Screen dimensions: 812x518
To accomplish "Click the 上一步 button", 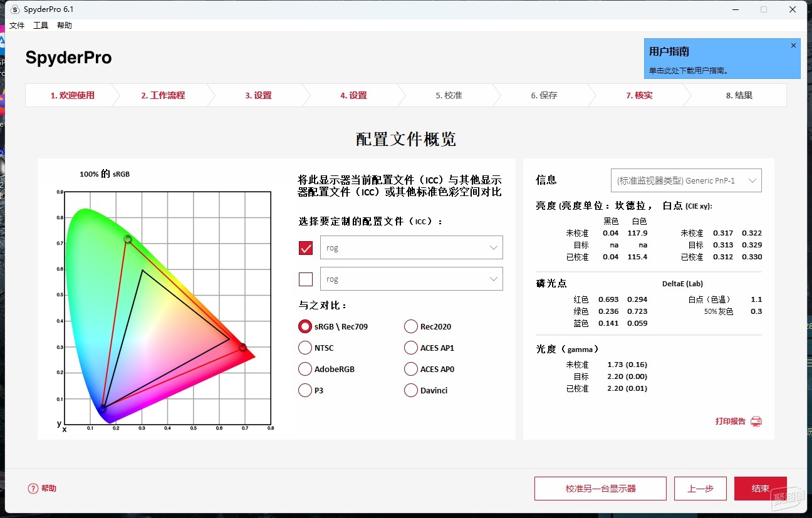I will [x=700, y=489].
